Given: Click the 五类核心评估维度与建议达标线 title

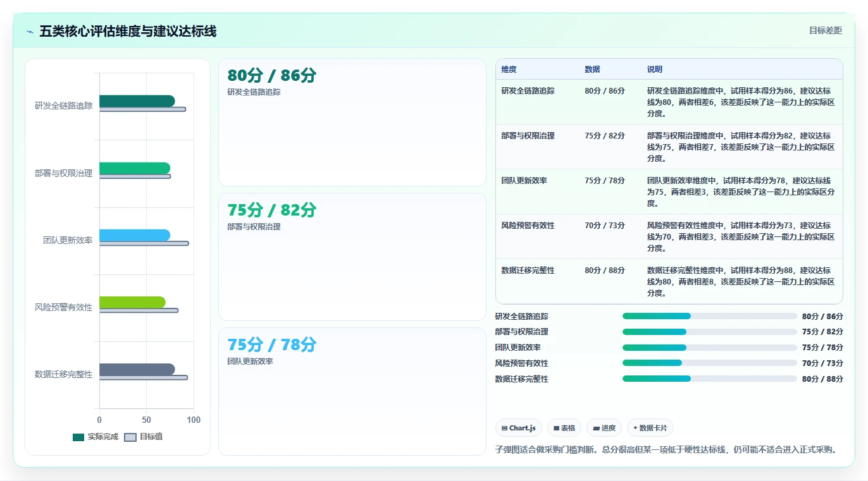Looking at the screenshot, I should pos(128,32).
